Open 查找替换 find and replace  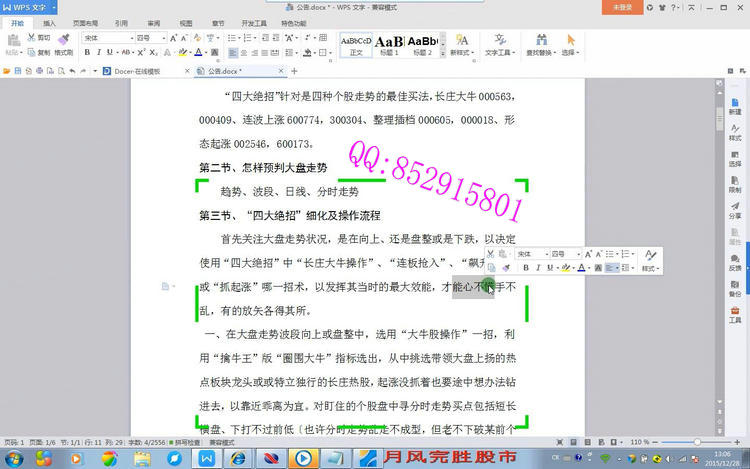540,45
